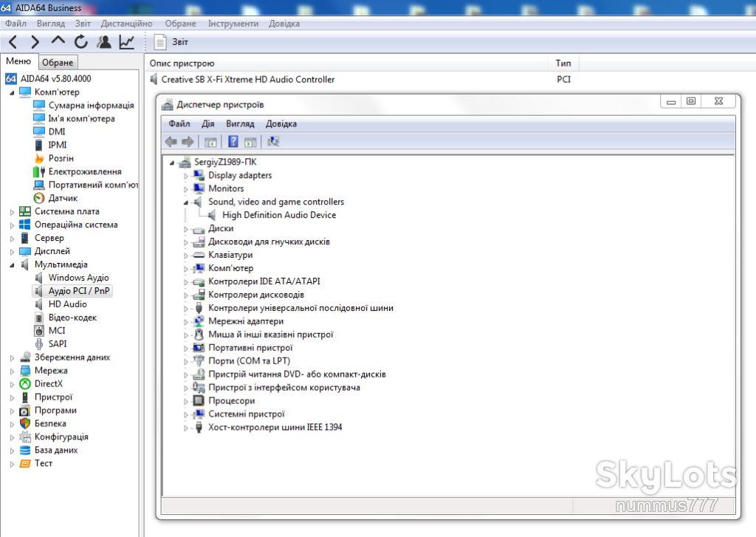
Task: Open the Інструменти menu
Action: [x=233, y=24]
